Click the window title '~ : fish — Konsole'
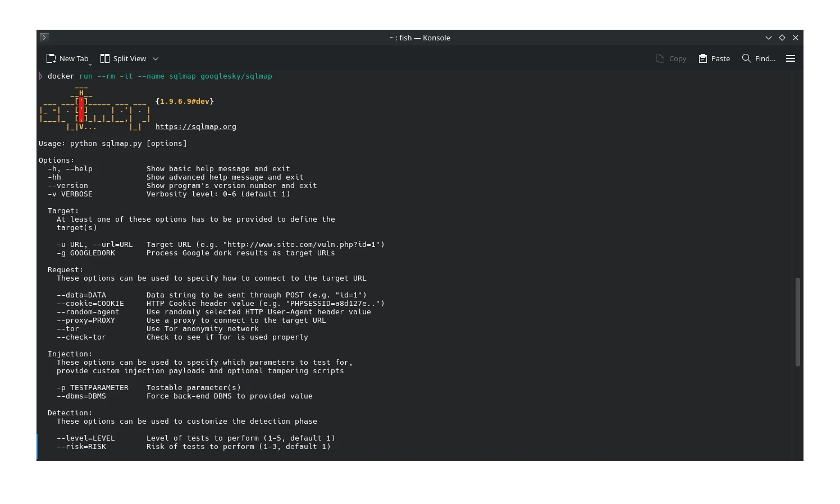This screenshot has height=504, width=840. (x=420, y=38)
